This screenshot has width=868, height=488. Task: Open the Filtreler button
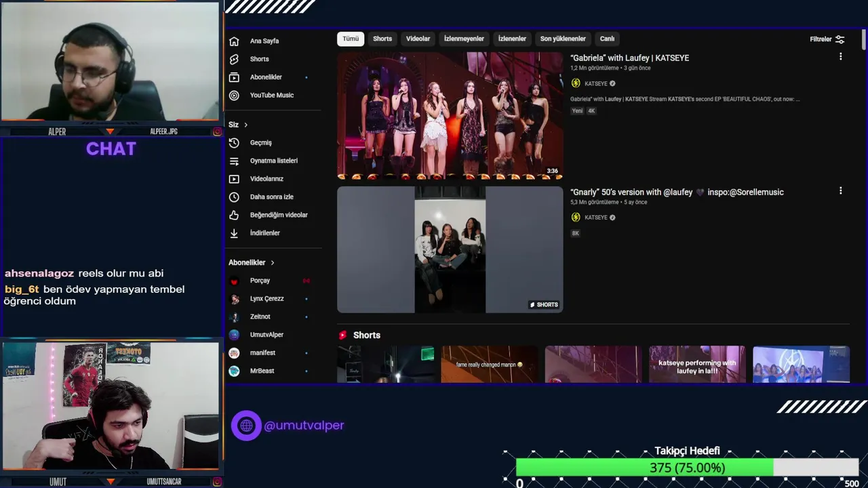[x=827, y=39]
